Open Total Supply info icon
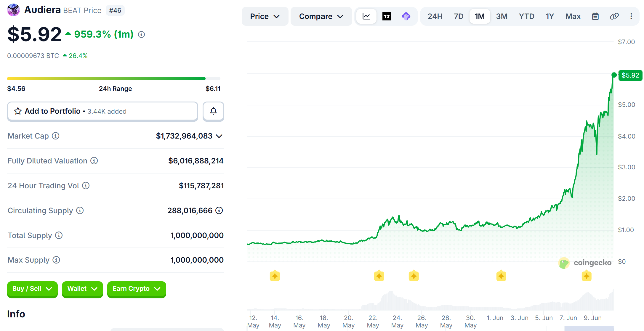 [59, 235]
